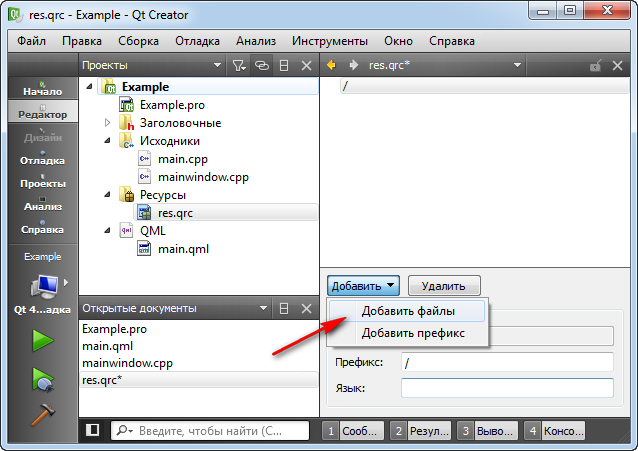Start debugging with the bug-run icon
The image size is (638, 451).
[42, 379]
